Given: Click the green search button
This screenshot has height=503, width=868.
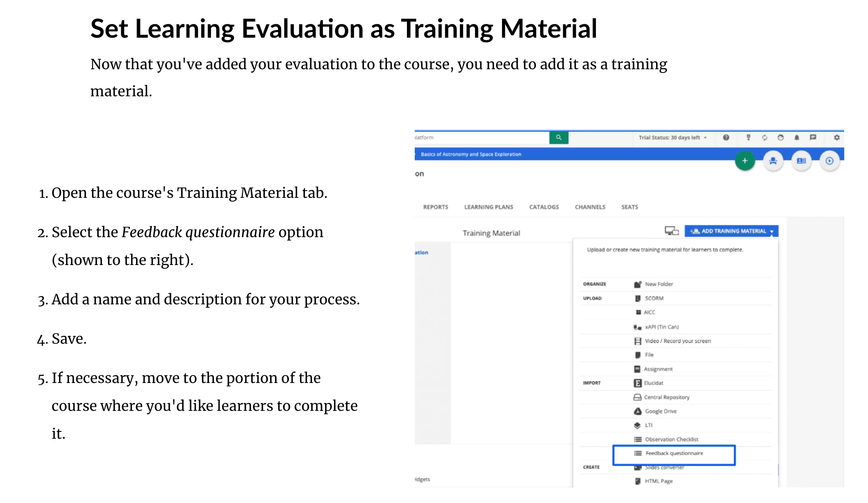Looking at the screenshot, I should [x=558, y=138].
